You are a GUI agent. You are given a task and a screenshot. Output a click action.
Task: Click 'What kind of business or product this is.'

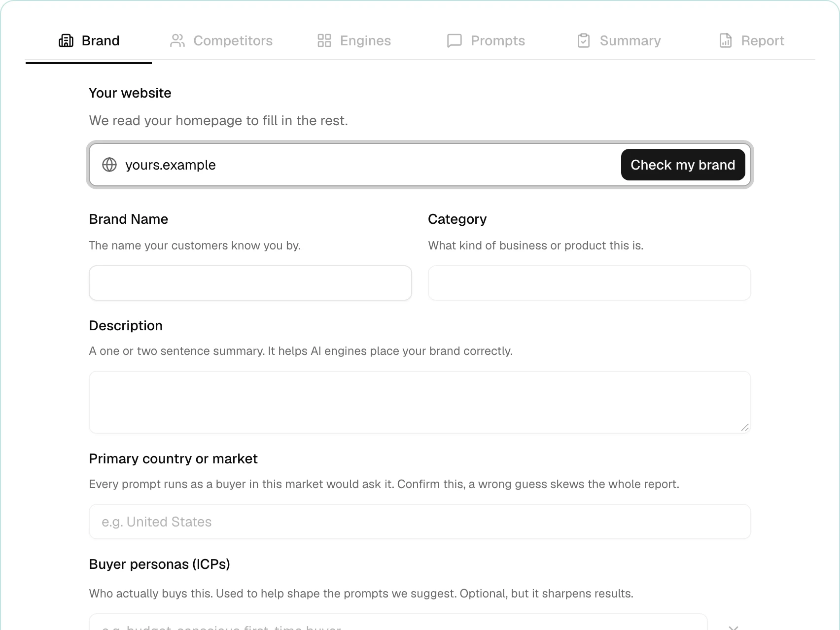[536, 245]
